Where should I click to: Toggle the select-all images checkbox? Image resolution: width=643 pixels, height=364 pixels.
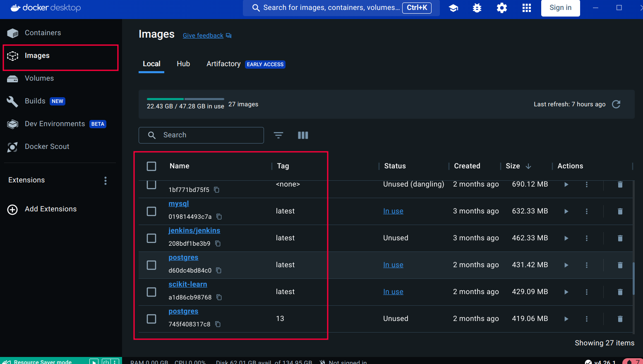(151, 166)
